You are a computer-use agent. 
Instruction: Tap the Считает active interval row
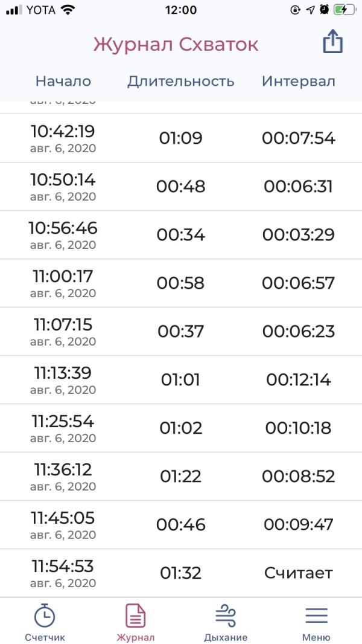click(181, 573)
